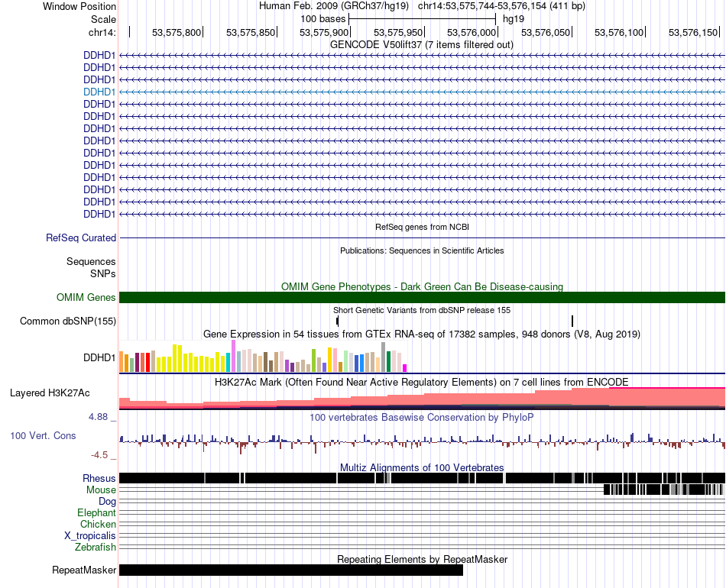The height and width of the screenshot is (588, 726).
Task: Click the GTEx Gene Expression track title
Action: pyautogui.click(x=422, y=334)
